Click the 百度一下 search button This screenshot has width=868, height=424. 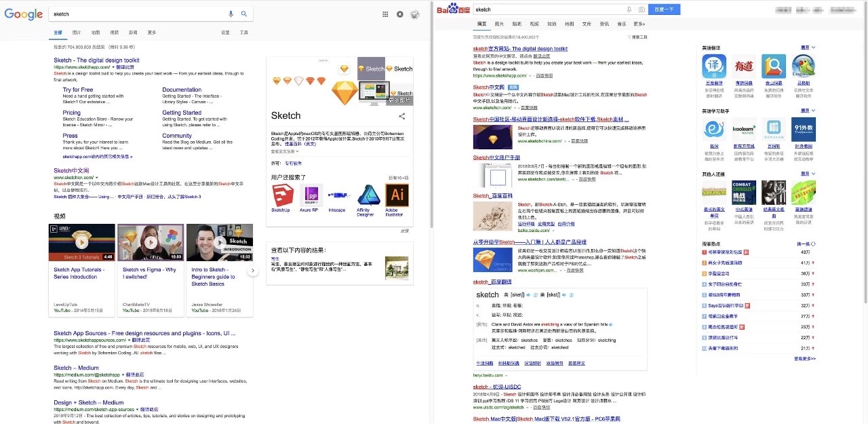click(665, 9)
